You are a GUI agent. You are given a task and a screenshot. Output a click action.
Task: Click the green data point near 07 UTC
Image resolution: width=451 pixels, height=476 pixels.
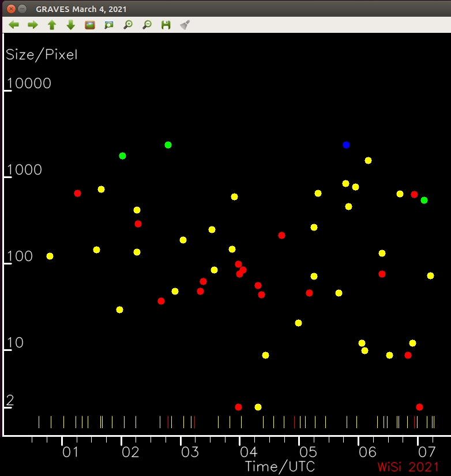[x=424, y=201]
